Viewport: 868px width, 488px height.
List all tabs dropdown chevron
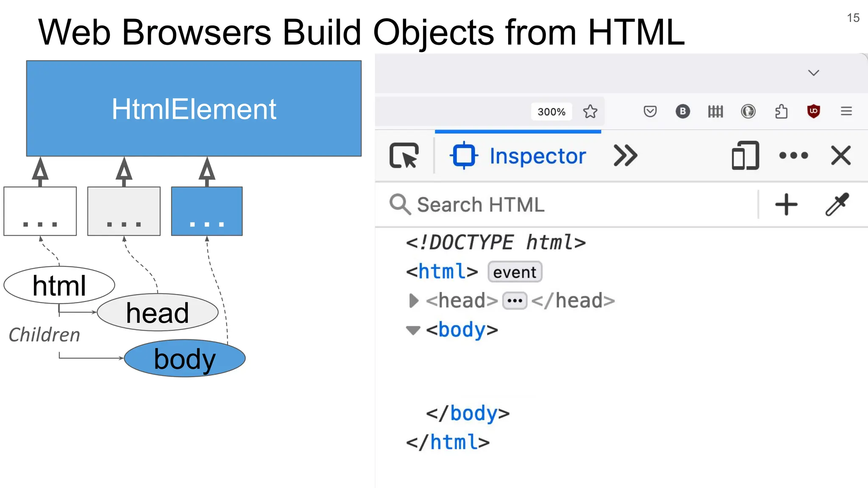click(813, 73)
